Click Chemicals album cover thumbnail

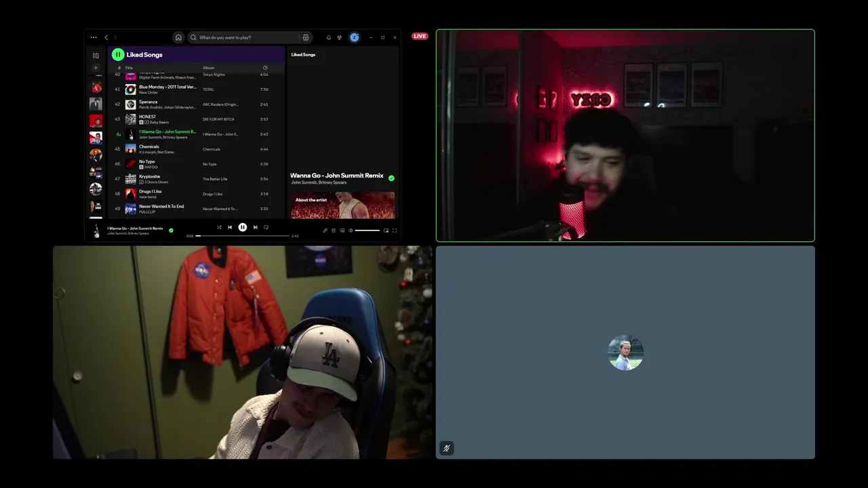point(130,149)
